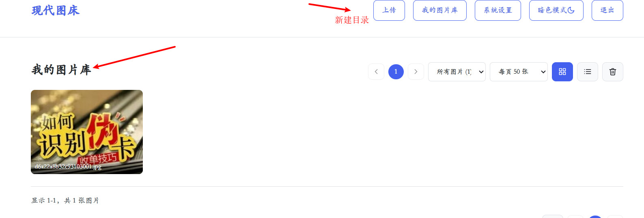Open the 如何识别伪卡 image thumbnail
This screenshot has height=218, width=644.
[87, 132]
